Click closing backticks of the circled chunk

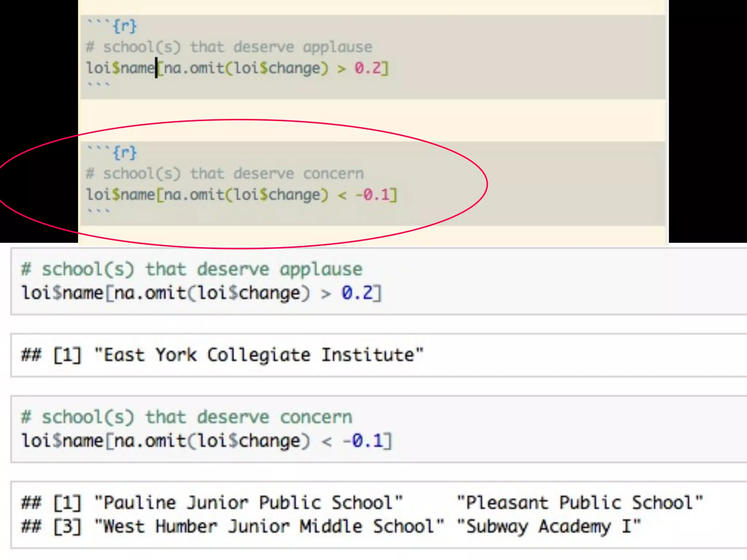(98, 211)
